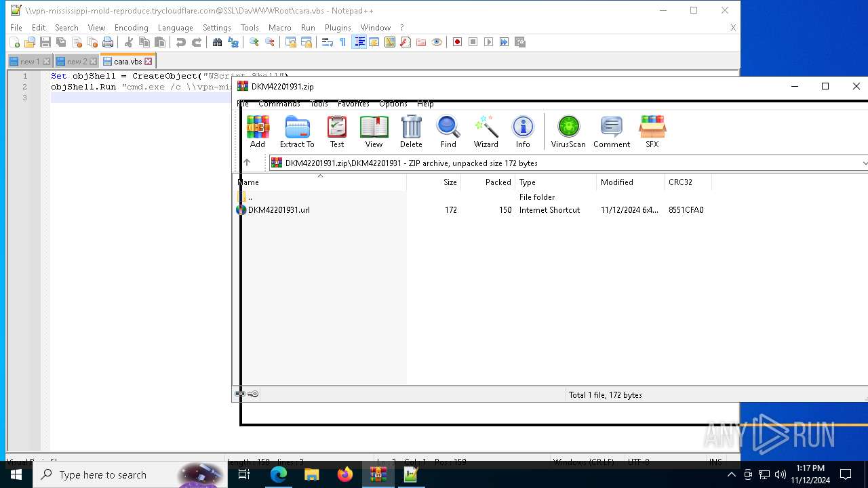Sort by Packed column header in WinRAR
868x488 pixels.
pyautogui.click(x=488, y=182)
